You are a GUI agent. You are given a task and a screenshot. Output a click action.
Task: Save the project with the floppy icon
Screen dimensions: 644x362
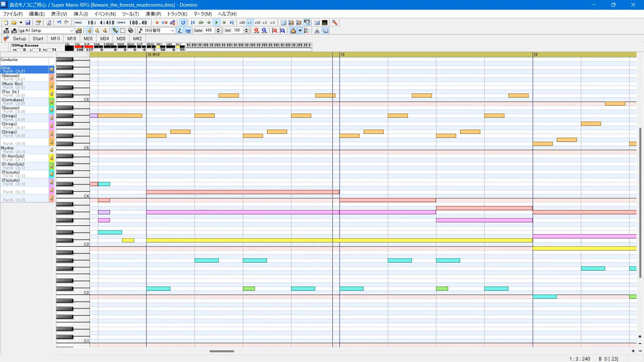click(28, 23)
